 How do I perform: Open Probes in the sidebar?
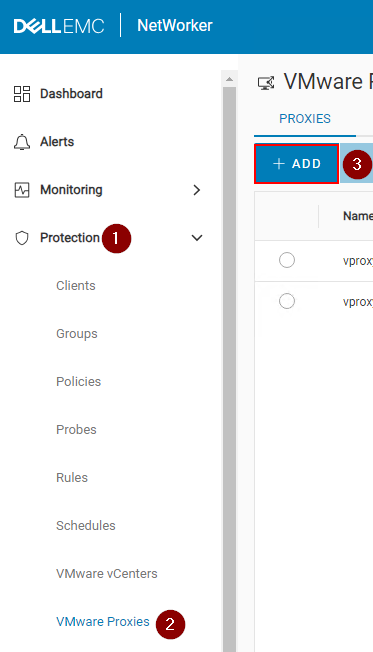click(x=76, y=430)
